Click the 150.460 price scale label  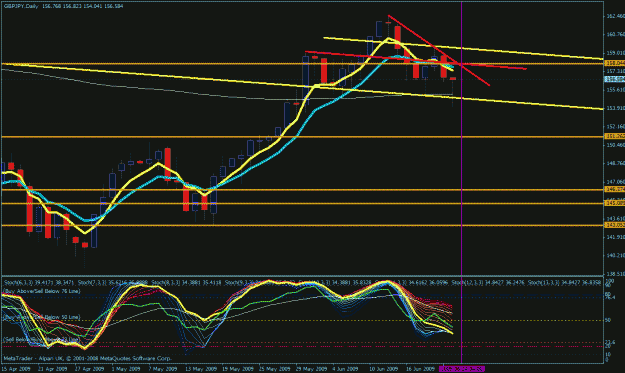pyautogui.click(x=615, y=145)
